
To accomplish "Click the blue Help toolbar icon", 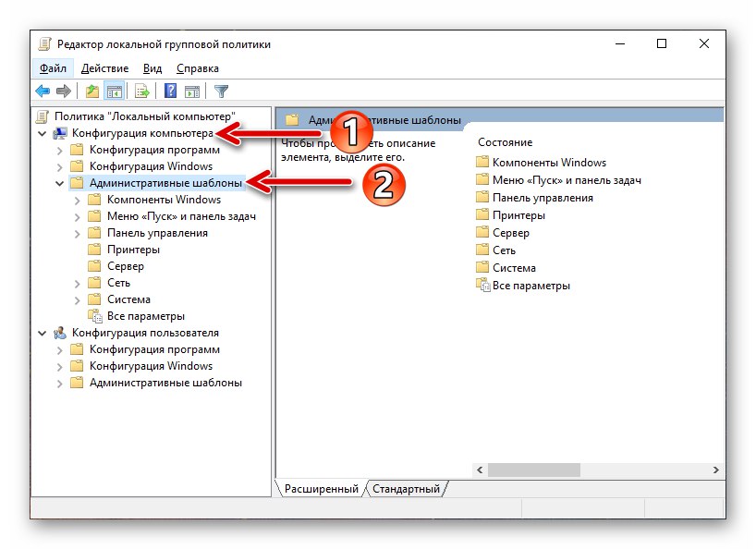I will [170, 91].
